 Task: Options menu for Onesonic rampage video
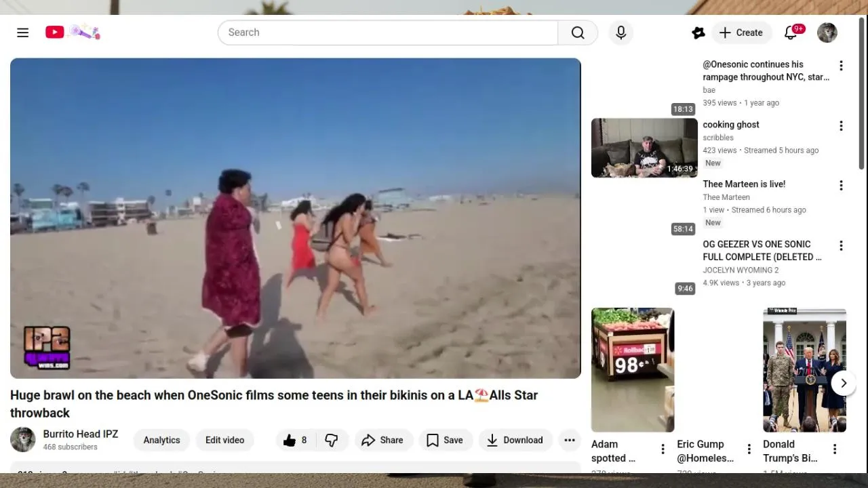click(841, 66)
